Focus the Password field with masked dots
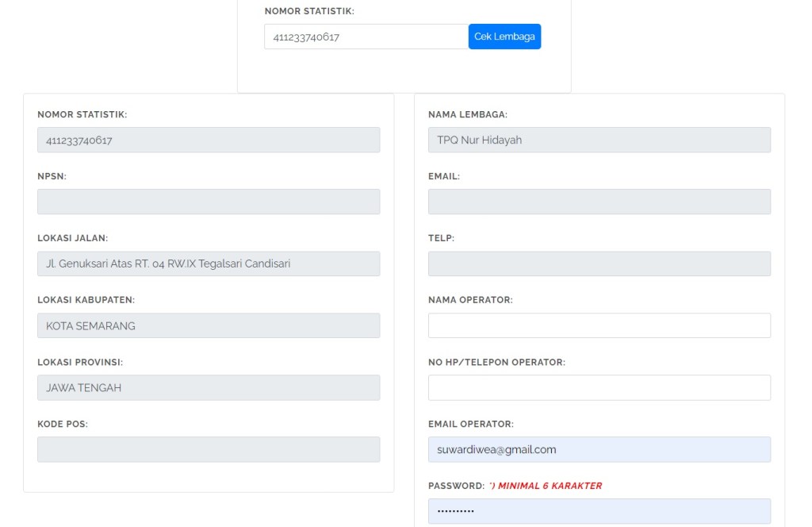Image resolution: width=812 pixels, height=527 pixels. pyautogui.click(x=599, y=511)
